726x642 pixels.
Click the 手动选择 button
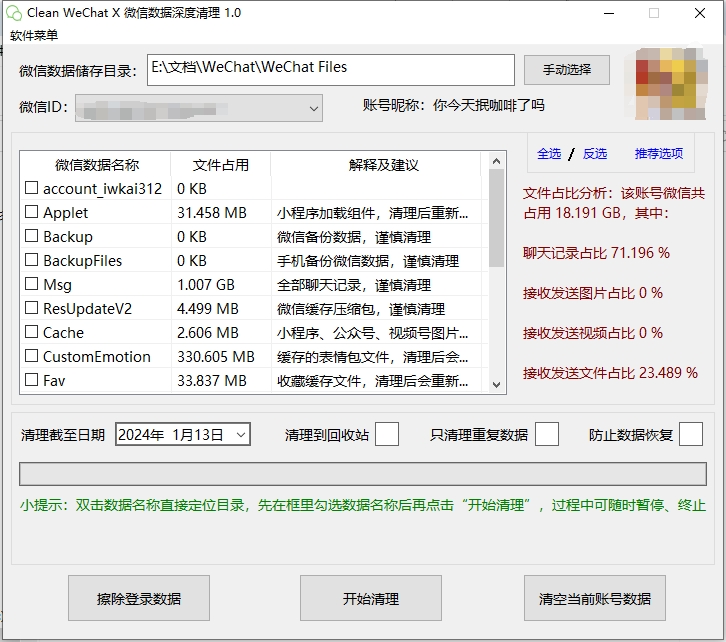pyautogui.click(x=567, y=70)
